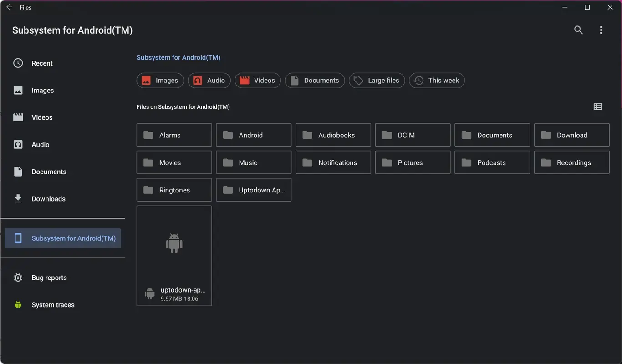Viewport: 622px width, 364px height.
Task: Select Recent in the sidebar
Action: pyautogui.click(x=42, y=63)
